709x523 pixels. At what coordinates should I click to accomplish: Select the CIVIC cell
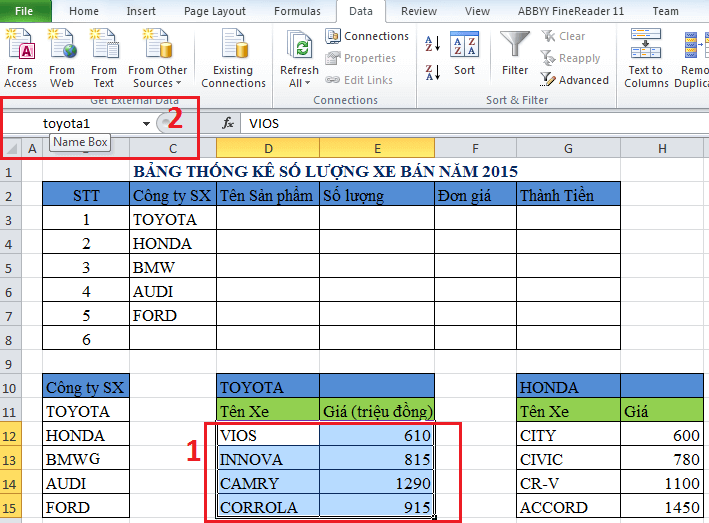click(x=568, y=459)
